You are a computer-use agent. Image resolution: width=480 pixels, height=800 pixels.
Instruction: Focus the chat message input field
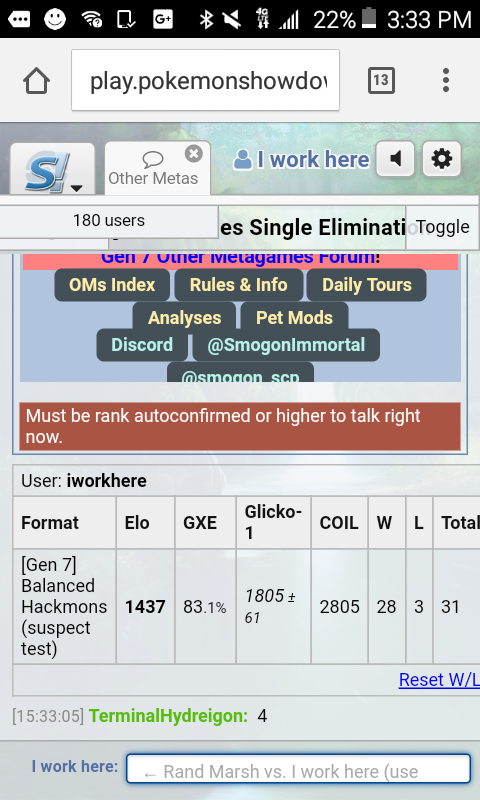(x=298, y=768)
